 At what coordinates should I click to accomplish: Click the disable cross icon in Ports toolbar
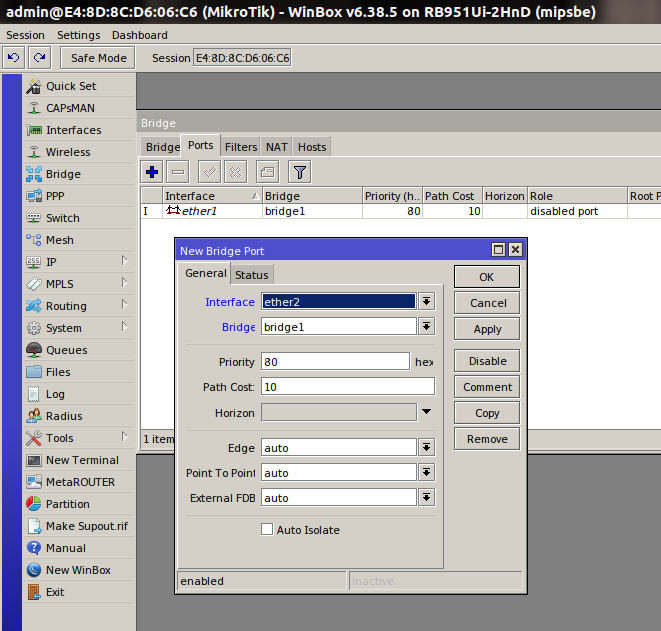pos(236,172)
